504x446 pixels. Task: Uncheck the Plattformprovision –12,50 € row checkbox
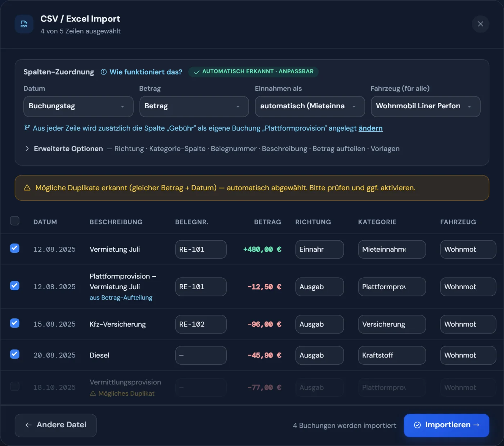click(15, 286)
